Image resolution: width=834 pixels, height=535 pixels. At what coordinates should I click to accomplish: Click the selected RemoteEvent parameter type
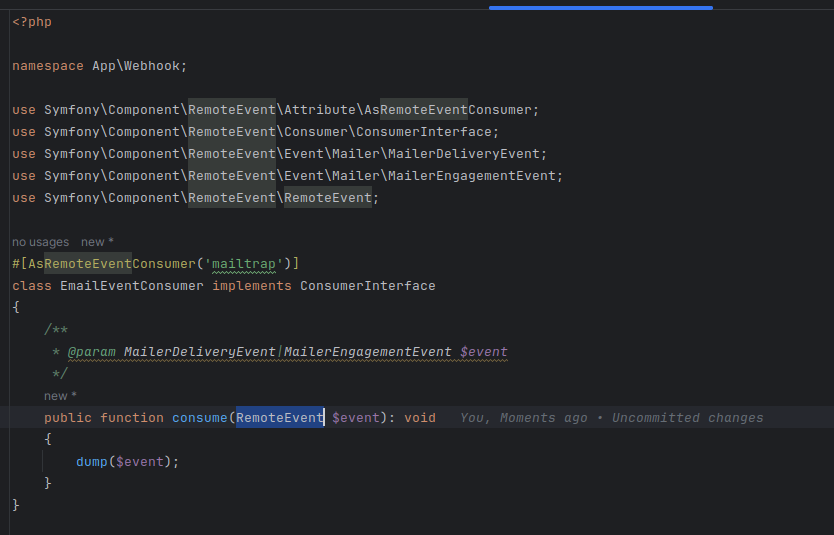280,417
